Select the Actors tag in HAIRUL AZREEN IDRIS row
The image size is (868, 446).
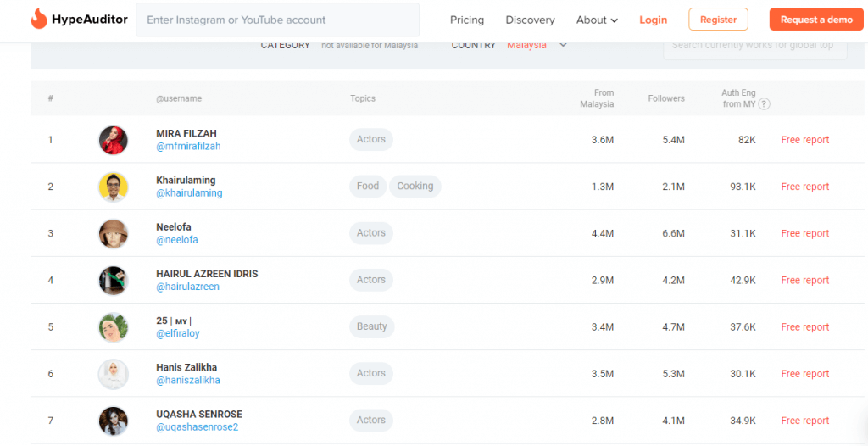coord(371,280)
